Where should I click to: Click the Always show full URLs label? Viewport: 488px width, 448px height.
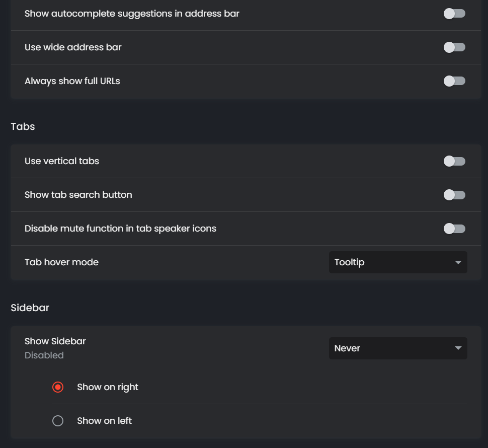(72, 81)
